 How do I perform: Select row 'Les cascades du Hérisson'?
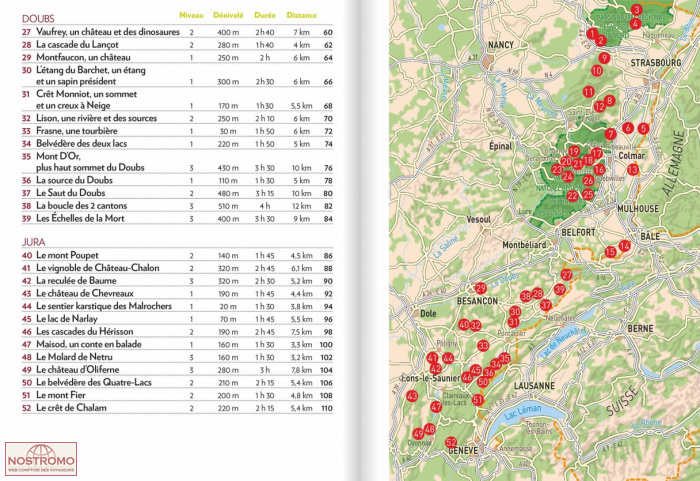177,332
